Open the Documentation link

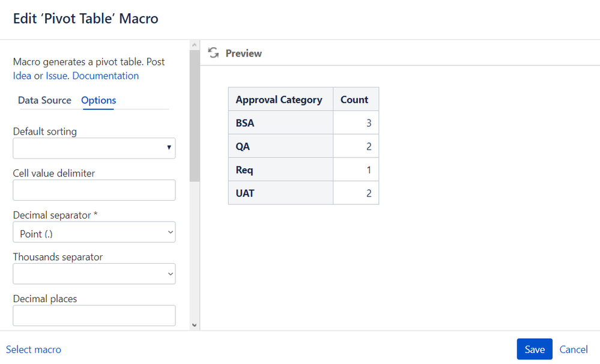pos(105,76)
